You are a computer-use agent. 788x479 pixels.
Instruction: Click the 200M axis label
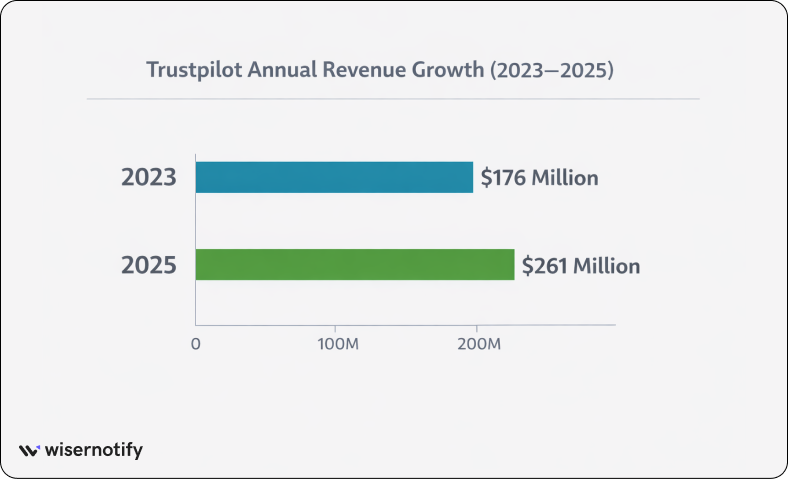[x=476, y=344]
